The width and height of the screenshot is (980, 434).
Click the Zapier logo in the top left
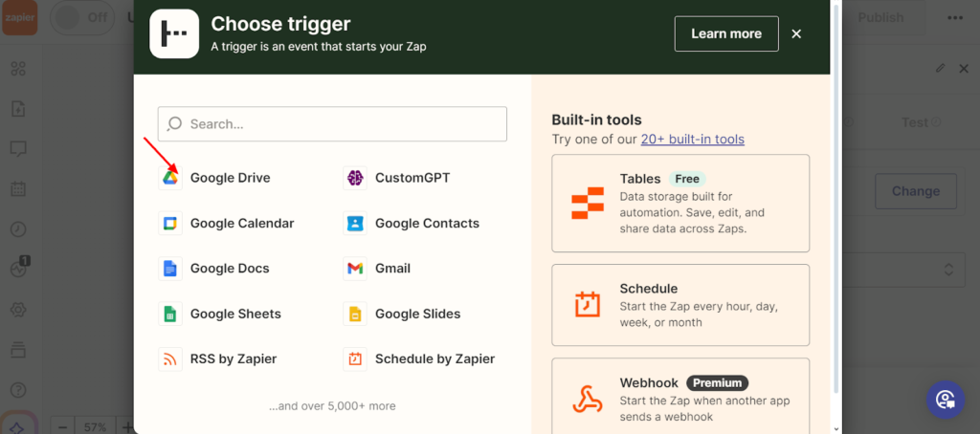point(19,17)
